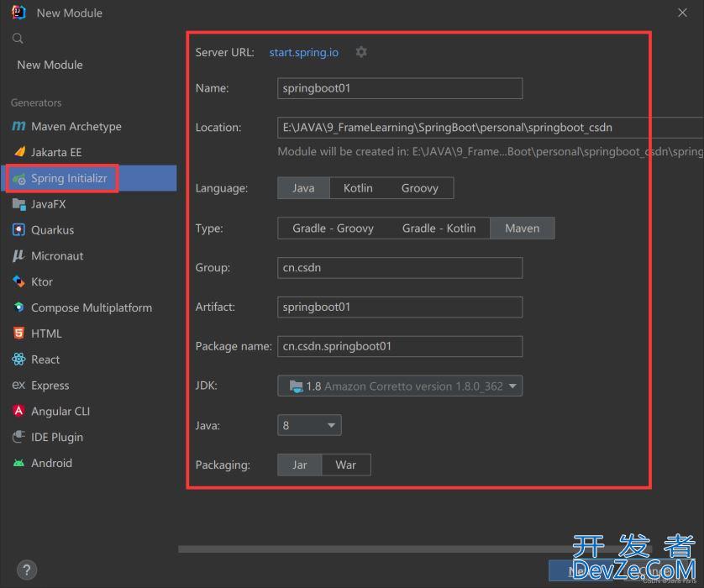Select Jar packaging

(x=299, y=465)
